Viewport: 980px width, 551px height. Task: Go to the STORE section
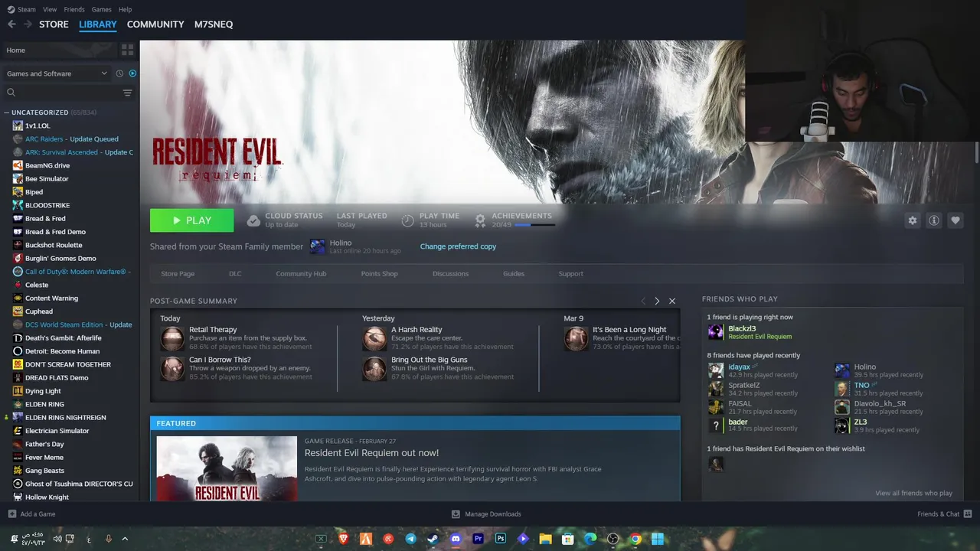click(54, 24)
